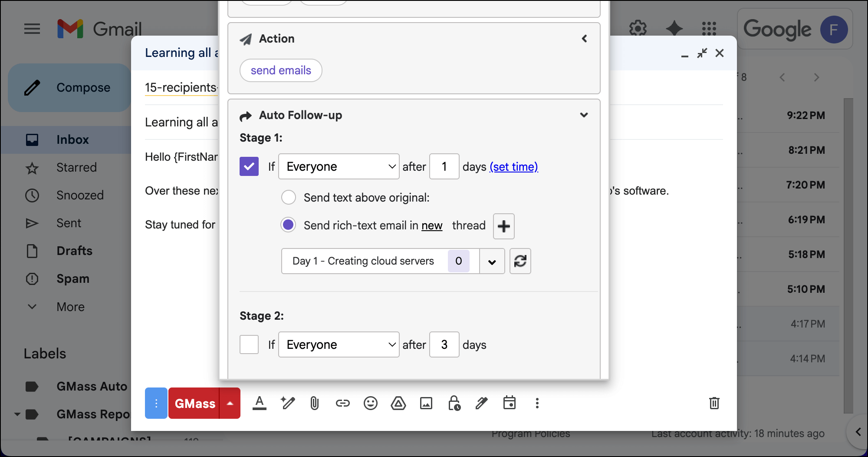Click the plus button next to thread

[503, 226]
